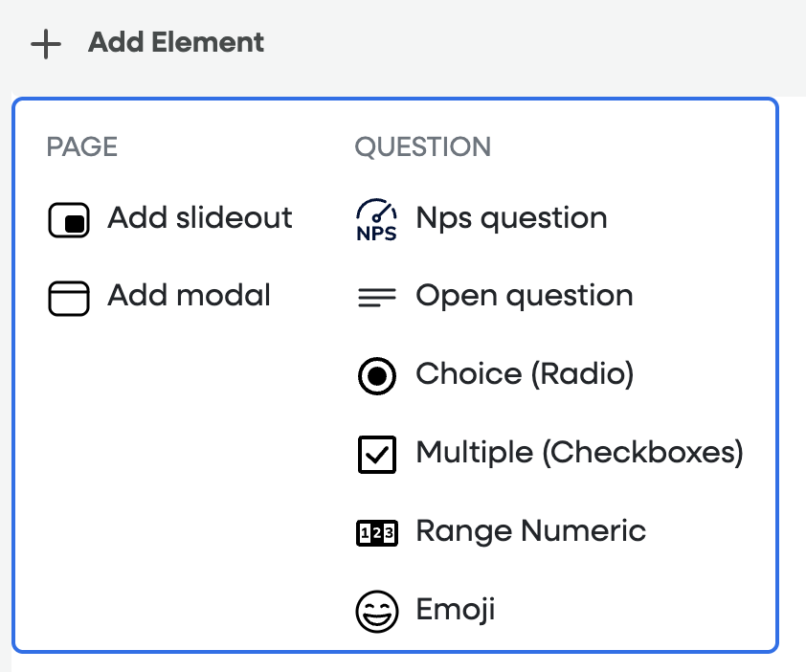This screenshot has height=672, width=806.
Task: Select Multiple (Checkboxes) question type
Action: point(579,453)
